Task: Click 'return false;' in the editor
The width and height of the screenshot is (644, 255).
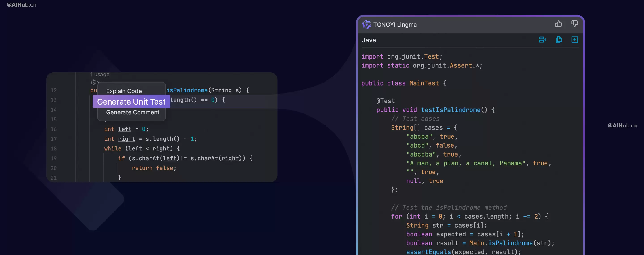Action: [154, 168]
